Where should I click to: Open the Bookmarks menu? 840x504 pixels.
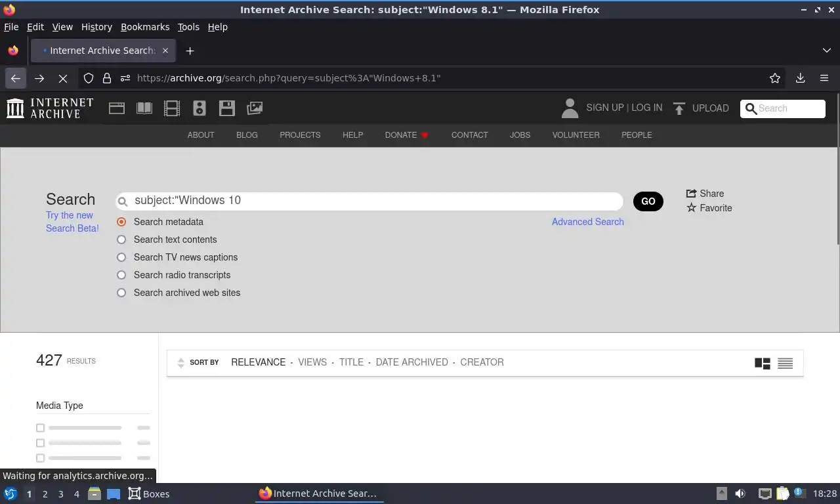tap(145, 27)
